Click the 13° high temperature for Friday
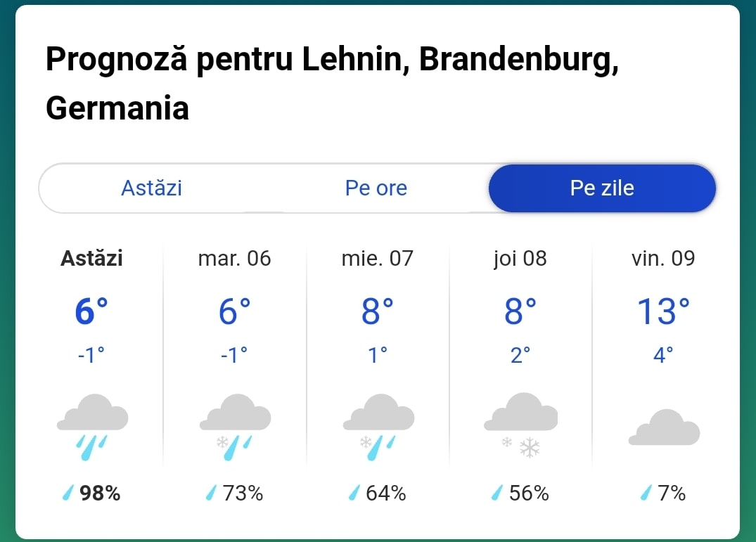 pos(663,311)
